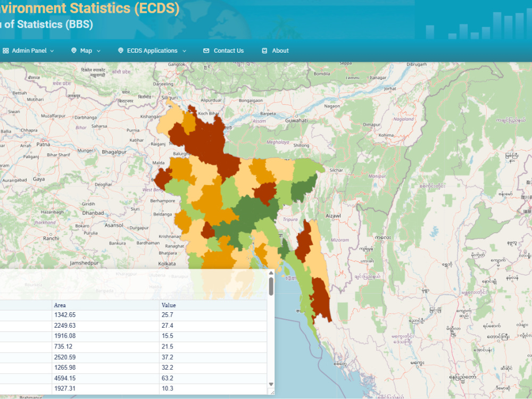Select the value cell 37.2

pyautogui.click(x=213, y=358)
